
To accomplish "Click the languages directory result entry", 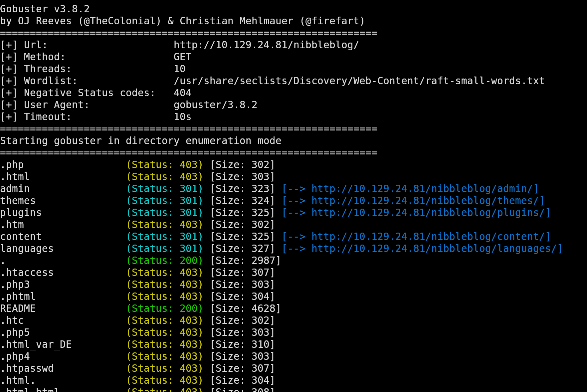I will pos(27,248).
